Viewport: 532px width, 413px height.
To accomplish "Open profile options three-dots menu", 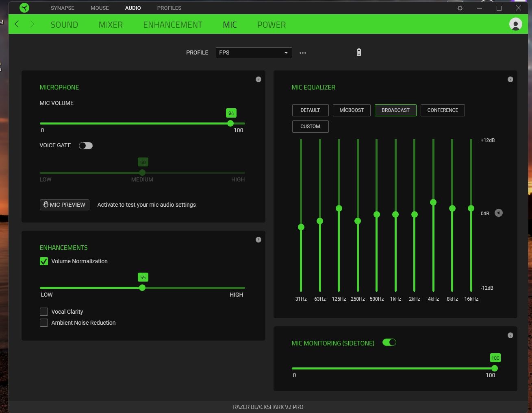I will tap(303, 53).
